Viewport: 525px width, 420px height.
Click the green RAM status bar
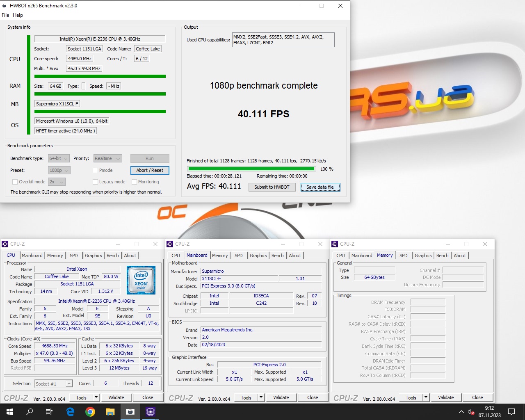point(100,94)
